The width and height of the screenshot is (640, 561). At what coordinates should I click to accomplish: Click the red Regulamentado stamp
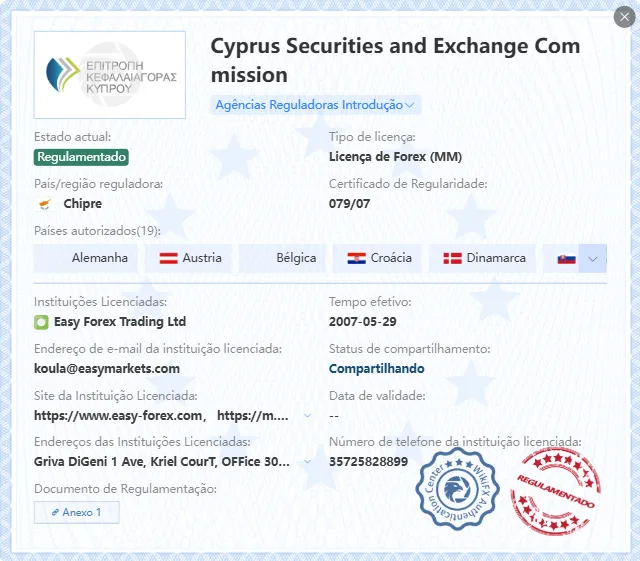(555, 491)
